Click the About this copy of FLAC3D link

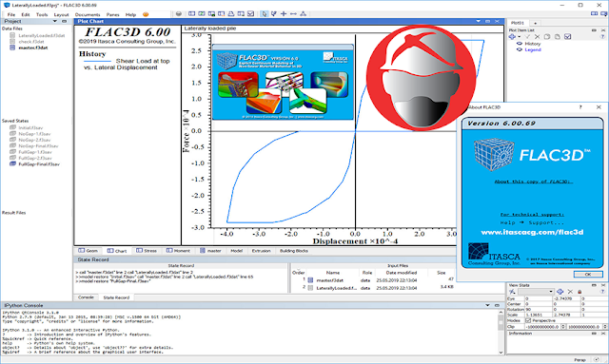tap(533, 182)
